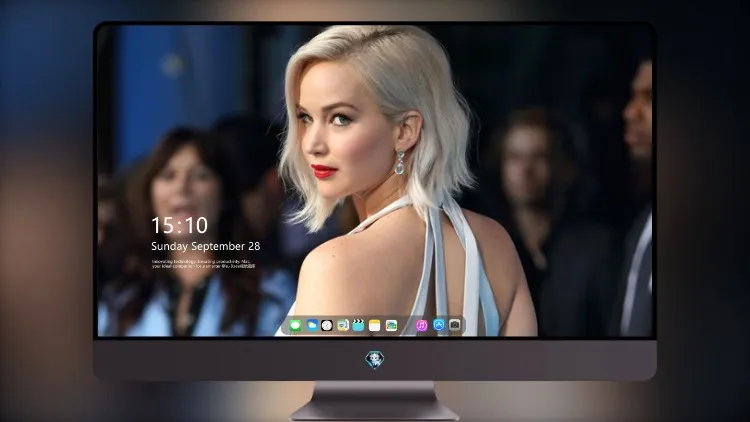This screenshot has height=422, width=750.
Task: Open the blue App Store icon
Action: pyautogui.click(x=439, y=325)
